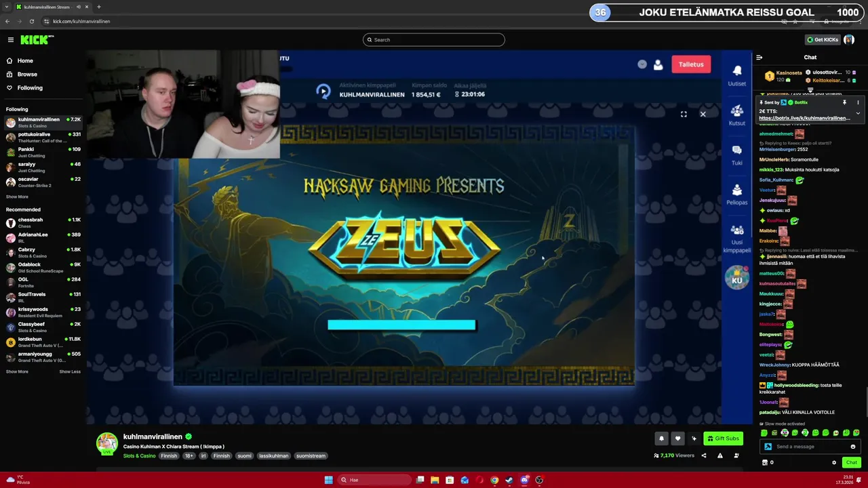Open lordkebun recommended channel
The image size is (868, 488).
43,342
